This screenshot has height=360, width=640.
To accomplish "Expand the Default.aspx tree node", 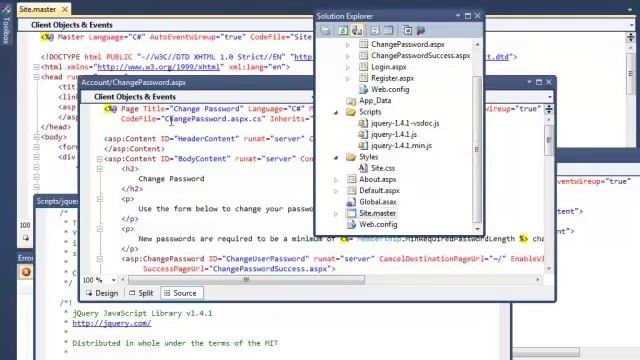I will click(x=336, y=191).
